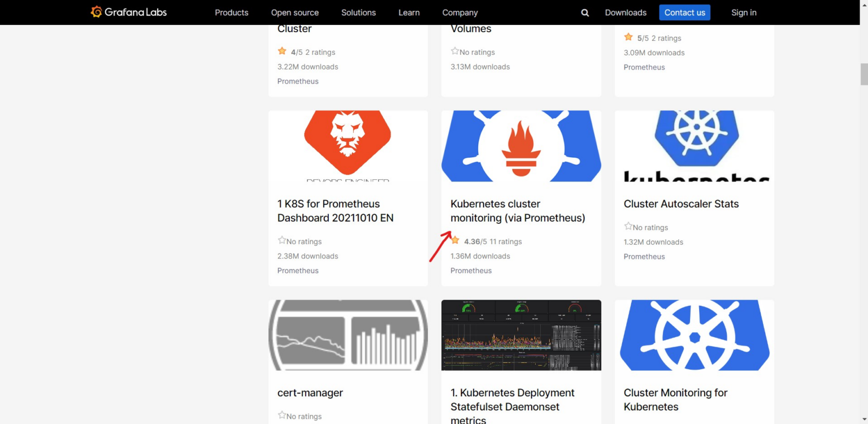The width and height of the screenshot is (868, 424).
Task: Open site search with the magnifier icon
Action: tap(585, 12)
